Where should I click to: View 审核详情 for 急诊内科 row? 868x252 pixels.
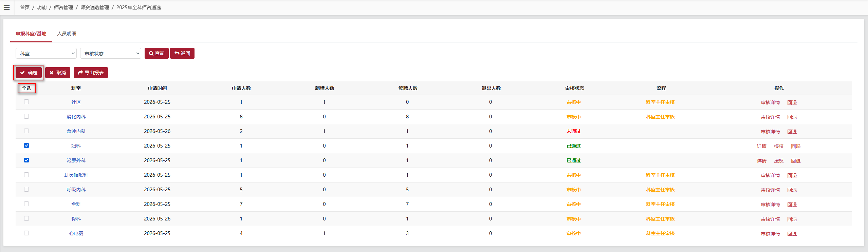(x=770, y=132)
